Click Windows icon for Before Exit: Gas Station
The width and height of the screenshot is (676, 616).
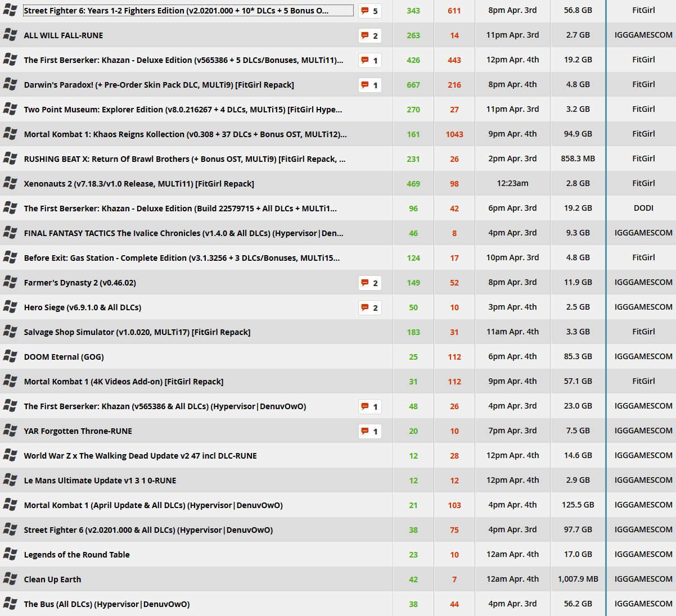click(10, 257)
